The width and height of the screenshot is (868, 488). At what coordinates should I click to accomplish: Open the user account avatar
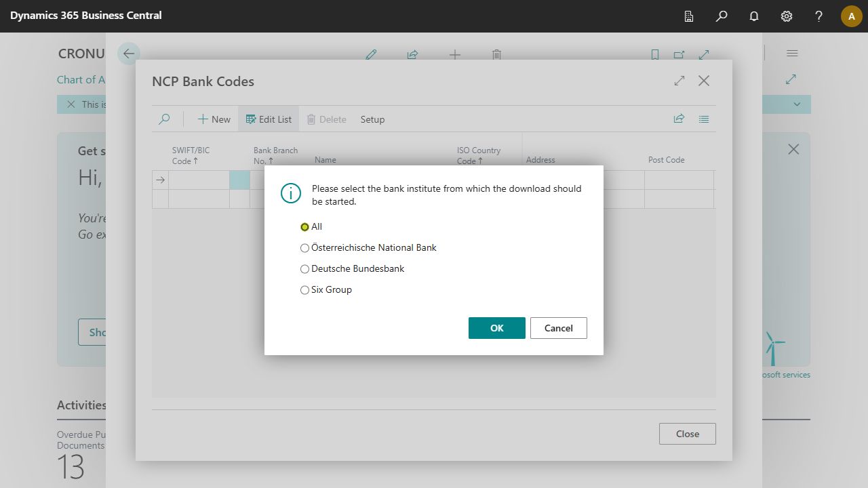point(852,16)
